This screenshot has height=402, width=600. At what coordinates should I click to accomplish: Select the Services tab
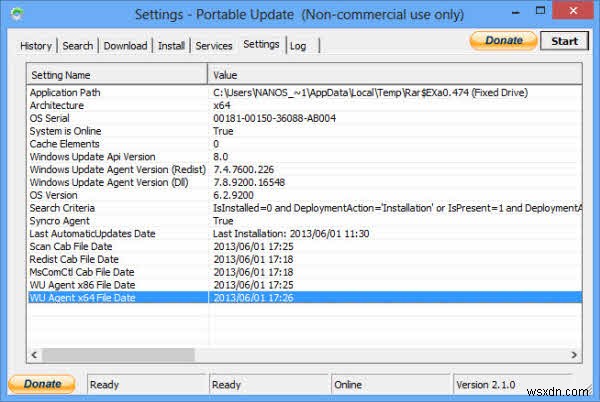click(x=214, y=46)
